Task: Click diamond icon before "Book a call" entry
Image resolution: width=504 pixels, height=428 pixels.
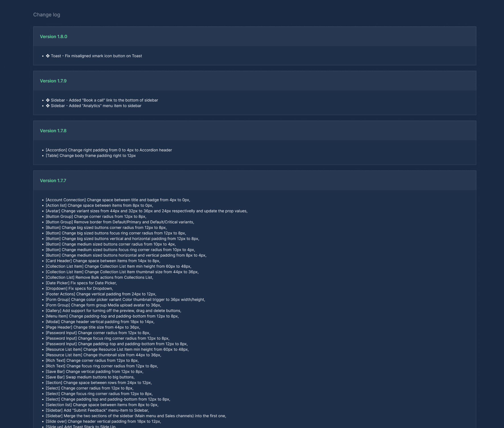Action: (48, 100)
